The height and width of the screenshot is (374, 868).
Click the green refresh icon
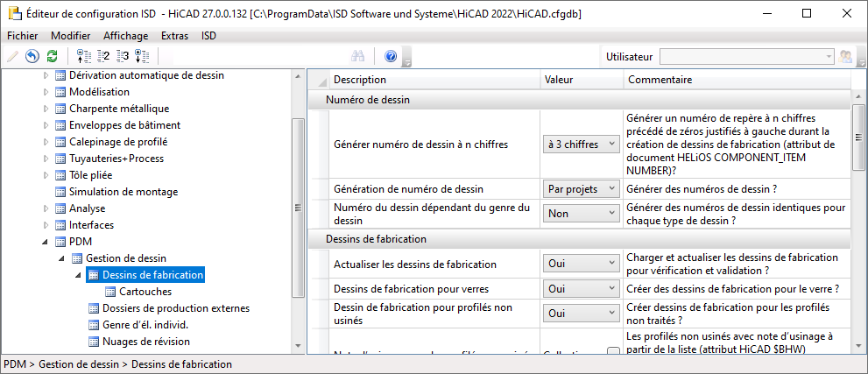click(52, 57)
